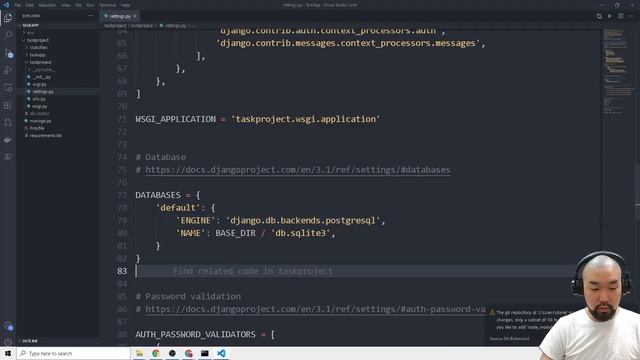Open the Terminal menu

tap(107, 5)
